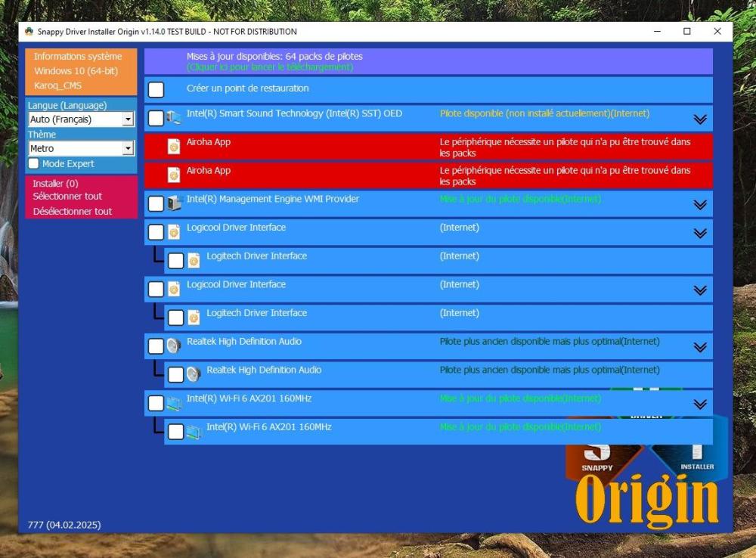Click 'Désélectionner tout'
The width and height of the screenshot is (756, 558).
coord(73,211)
